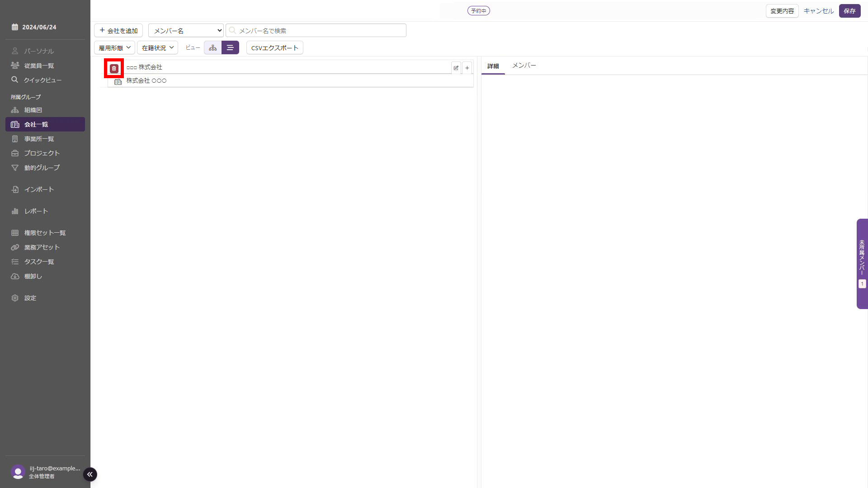The height and width of the screenshot is (488, 868).
Task: Select the □□□ 株式会社 row
Action: [291, 67]
